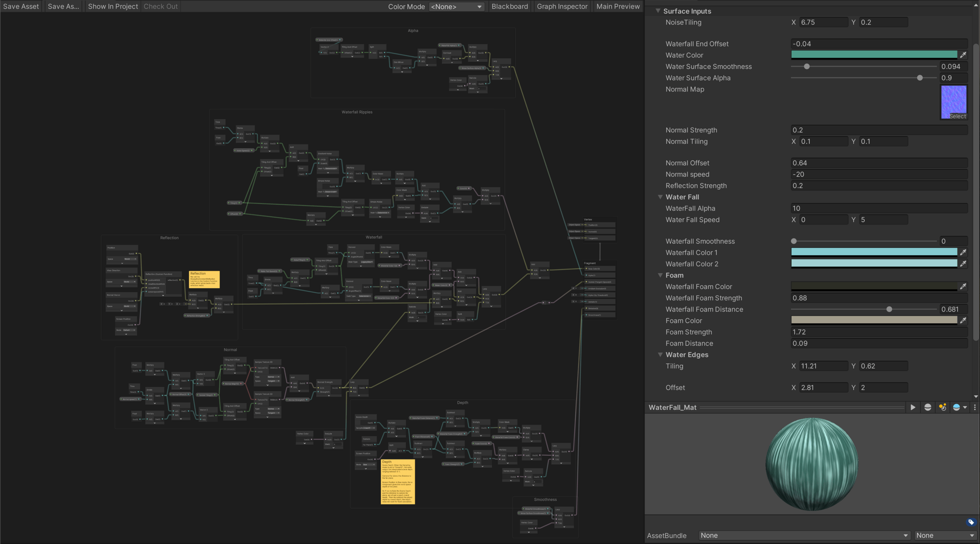Click the eyedropper next to Water Color

(963, 55)
